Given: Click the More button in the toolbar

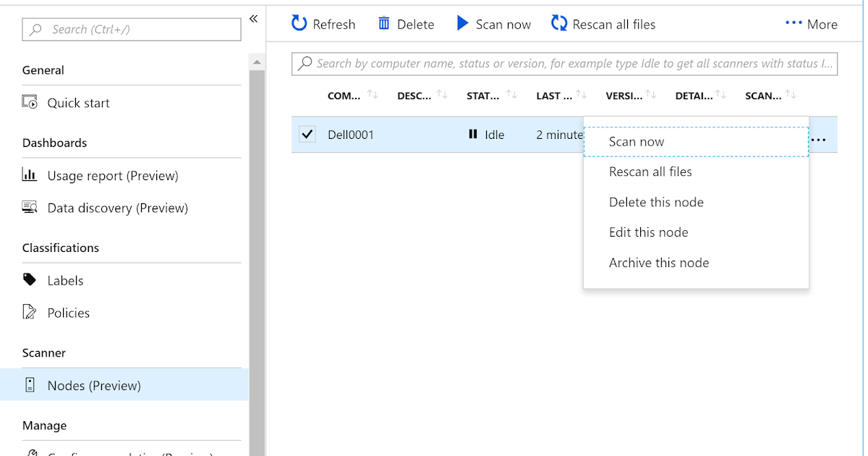Looking at the screenshot, I should (811, 23).
